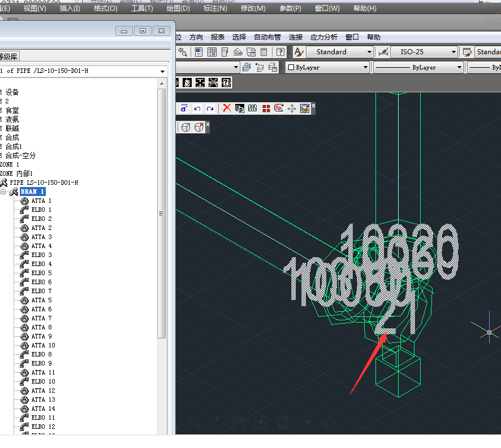Screen dimensions: 501x448
Task: Click the I-beam steel section icon
Action: (x=200, y=82)
